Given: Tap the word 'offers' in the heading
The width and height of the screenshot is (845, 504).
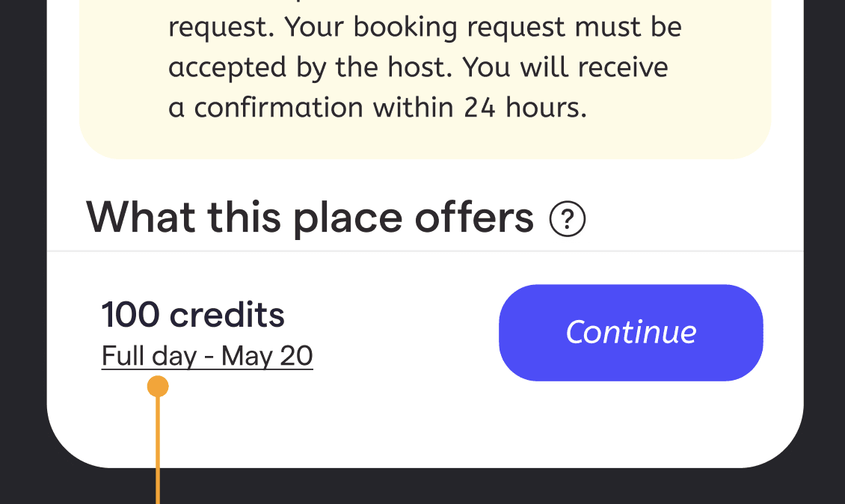Looking at the screenshot, I should [474, 218].
